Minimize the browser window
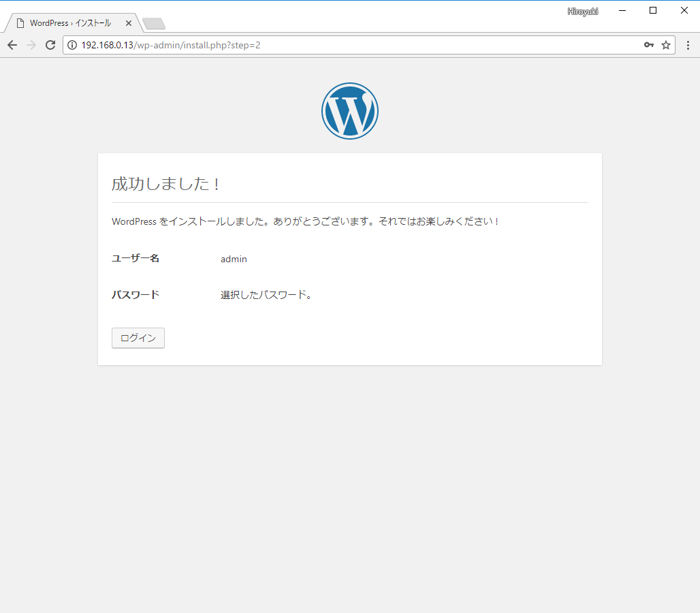Screen dimensions: 700x613 [622, 10]
